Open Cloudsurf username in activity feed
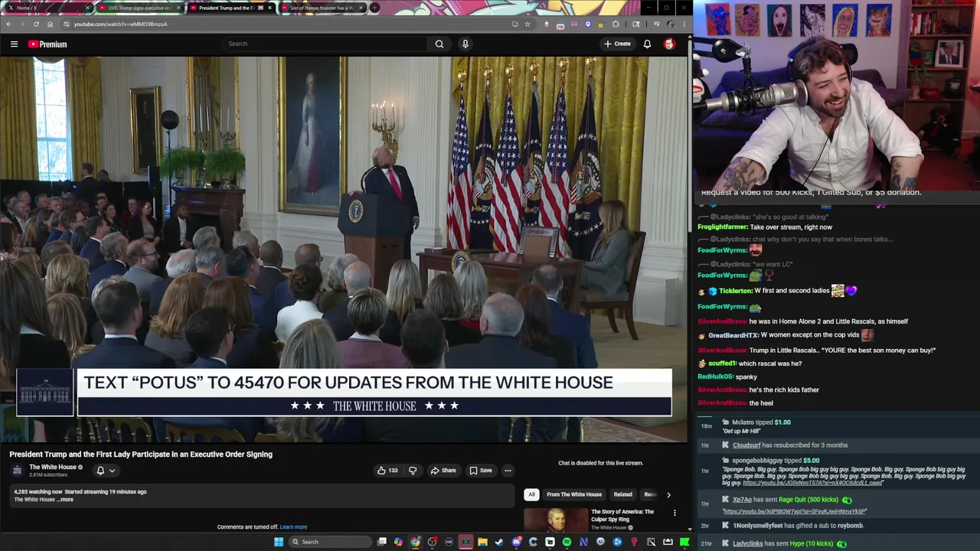This screenshot has width=980, height=551. point(746,445)
